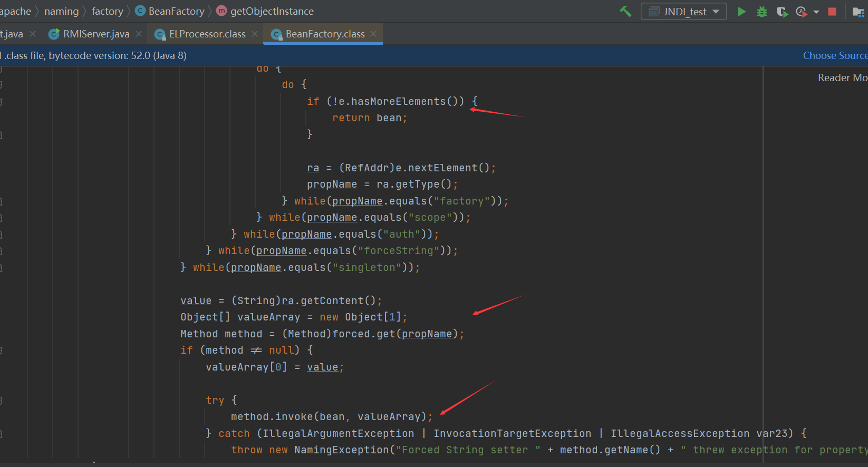
Task: Click the 'try' keyword
Action: (215, 400)
